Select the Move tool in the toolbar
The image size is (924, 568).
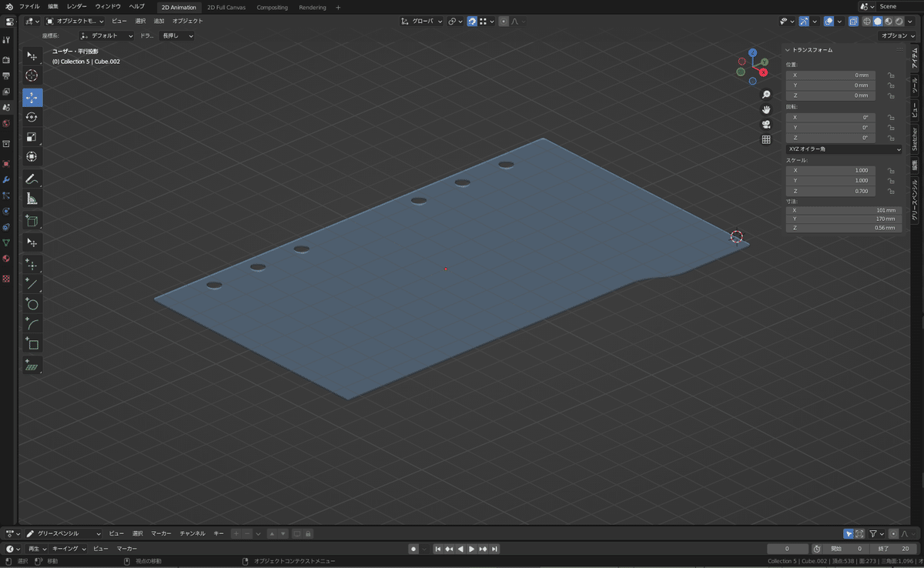click(32, 97)
